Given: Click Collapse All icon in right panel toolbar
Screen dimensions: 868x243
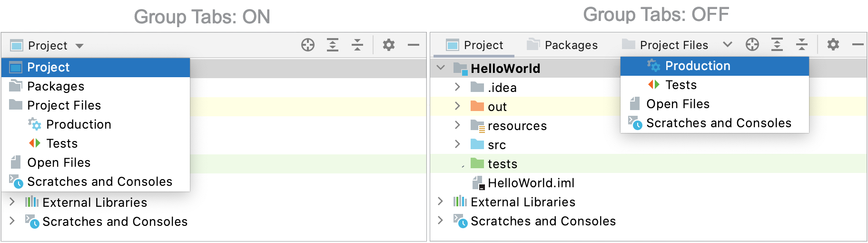Looking at the screenshot, I should point(802,45).
